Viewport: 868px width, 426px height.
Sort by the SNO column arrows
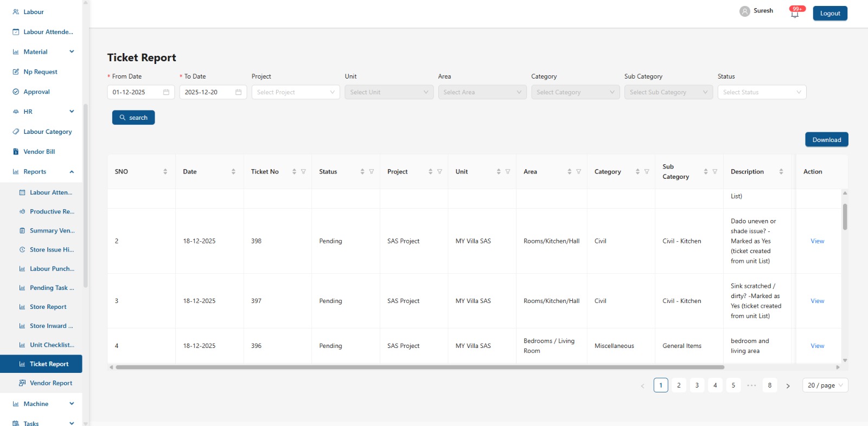click(x=165, y=172)
